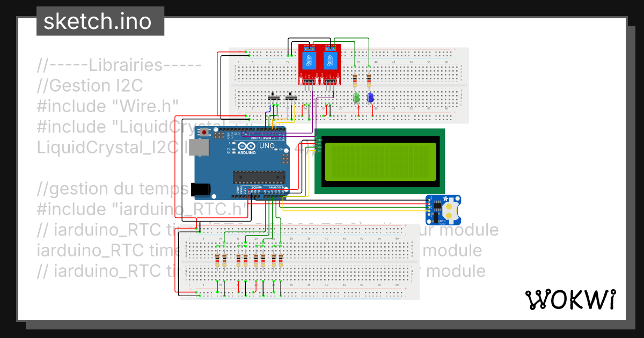Select rightmost resistor on the lower breadboard

pyautogui.click(x=281, y=261)
